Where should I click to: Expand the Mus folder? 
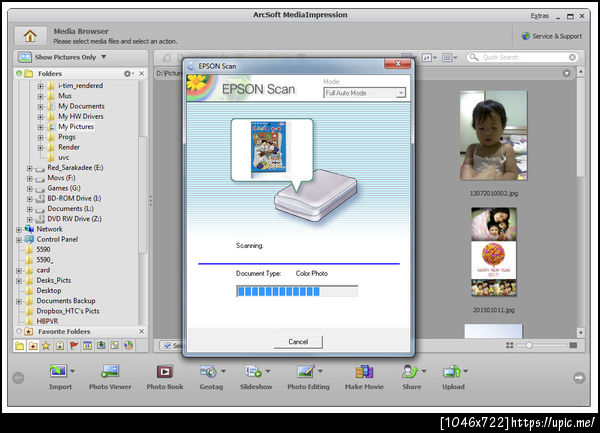[40, 96]
